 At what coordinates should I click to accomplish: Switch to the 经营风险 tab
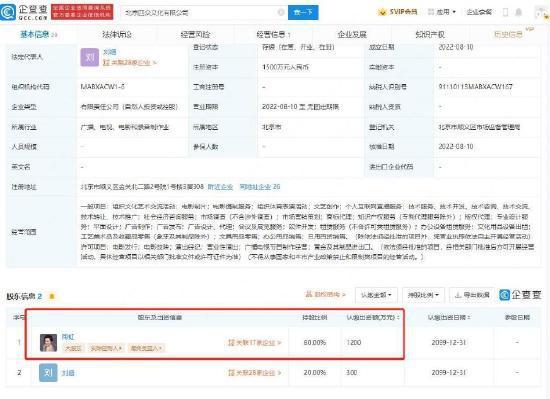point(195,34)
